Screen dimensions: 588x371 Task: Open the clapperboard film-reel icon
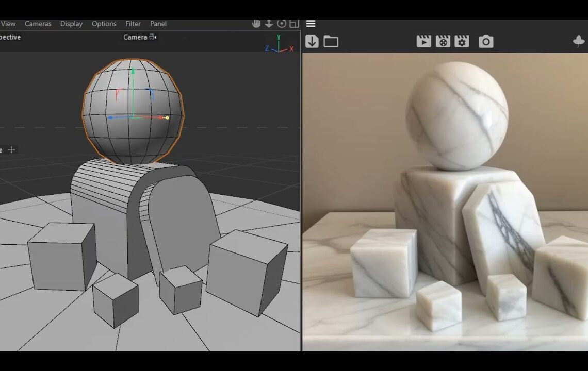pos(443,41)
